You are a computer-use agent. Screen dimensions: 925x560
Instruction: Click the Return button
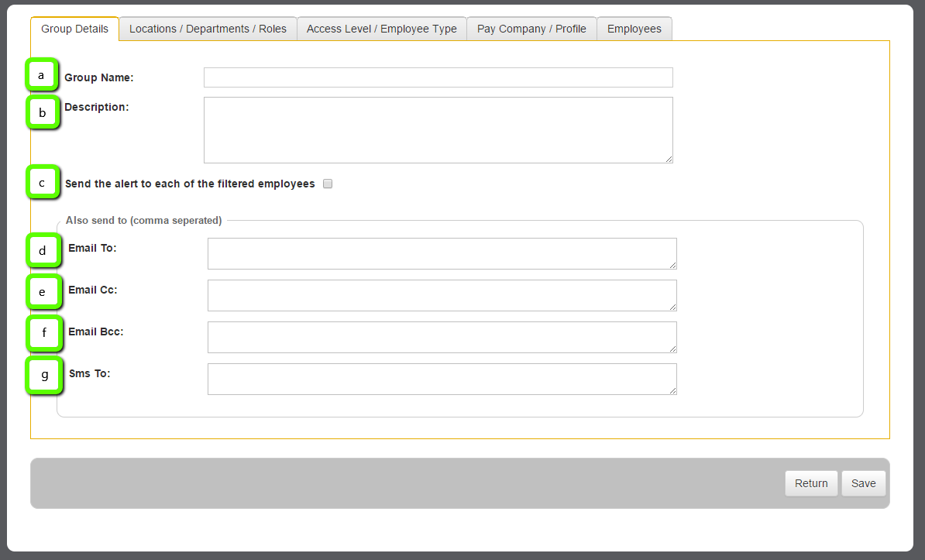coord(811,483)
